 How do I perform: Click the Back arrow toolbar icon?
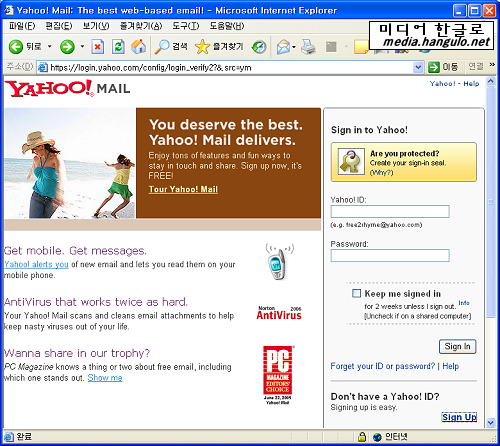pyautogui.click(x=15, y=47)
